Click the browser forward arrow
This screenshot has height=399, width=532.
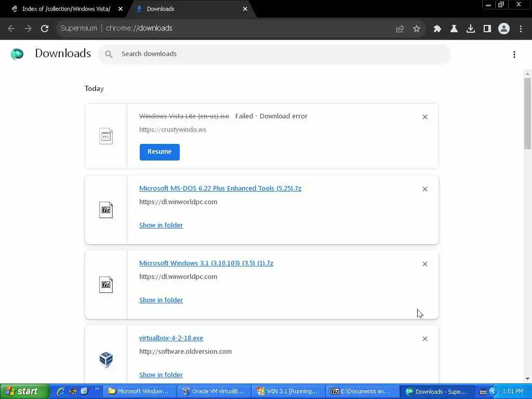pyautogui.click(x=28, y=29)
